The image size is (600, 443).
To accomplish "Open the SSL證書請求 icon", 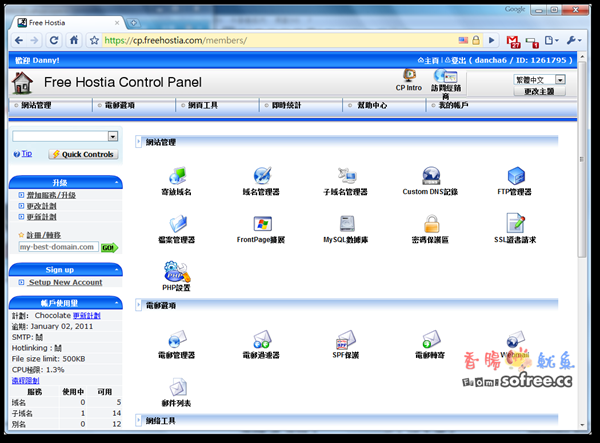I will (515, 223).
